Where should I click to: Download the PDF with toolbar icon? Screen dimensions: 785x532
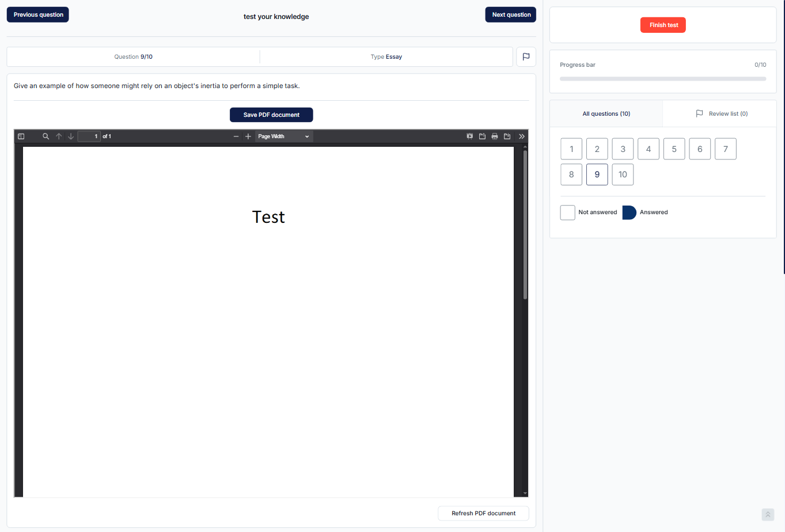click(x=507, y=136)
